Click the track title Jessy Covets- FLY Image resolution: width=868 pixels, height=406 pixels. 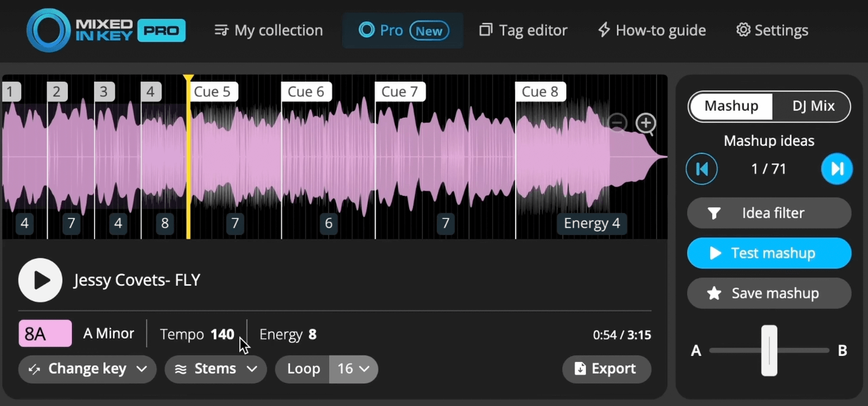tap(137, 280)
